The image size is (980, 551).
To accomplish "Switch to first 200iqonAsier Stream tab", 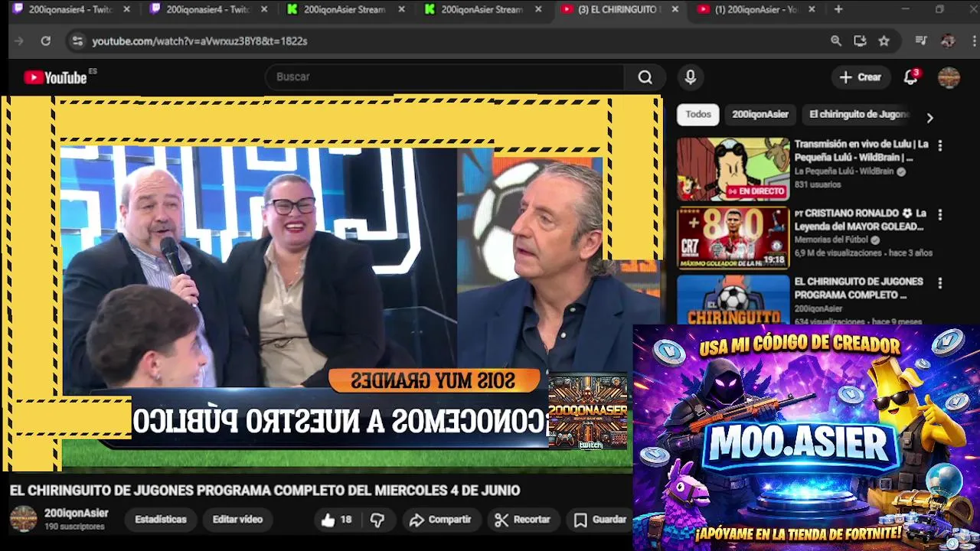I will click(345, 9).
